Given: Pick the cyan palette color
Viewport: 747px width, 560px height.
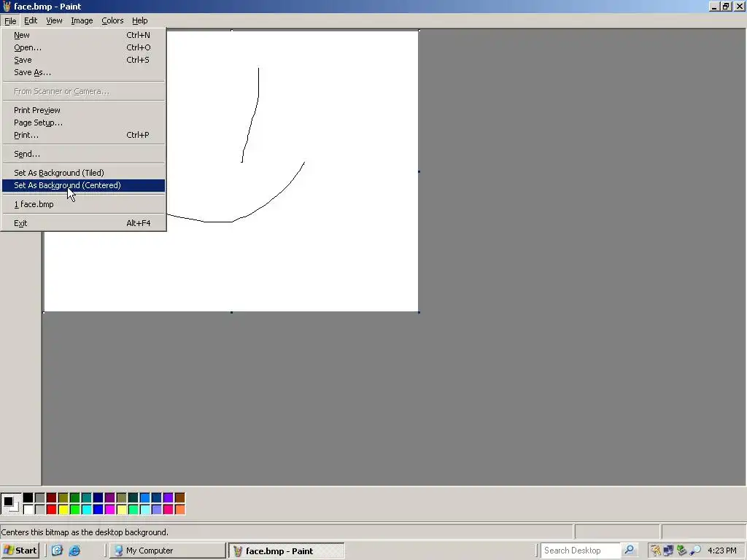Looking at the screenshot, I should point(86,510).
